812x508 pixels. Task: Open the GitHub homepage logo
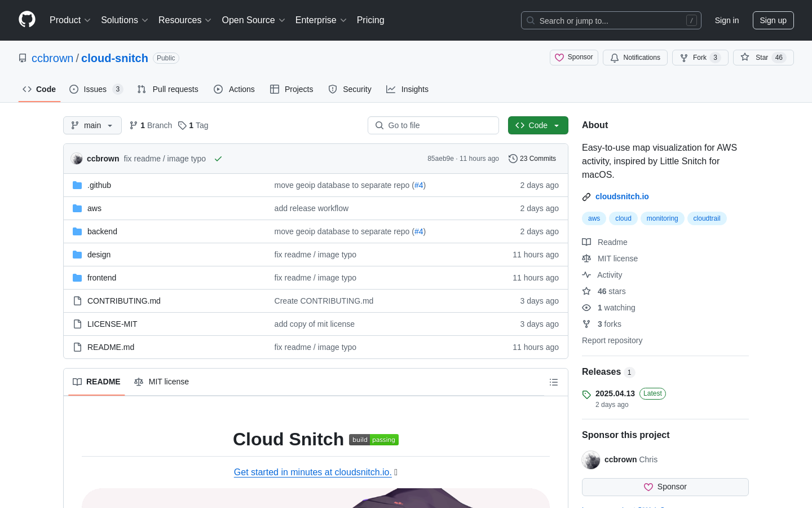(x=27, y=20)
